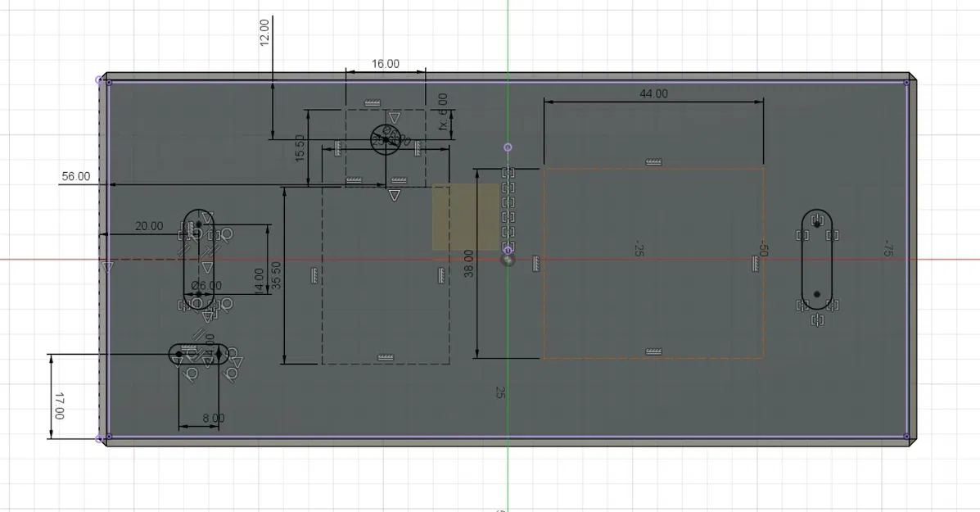Screen dimensions: 980x512
Task: Click midpoint triangle below small dashed rectangle
Action: 395,196
